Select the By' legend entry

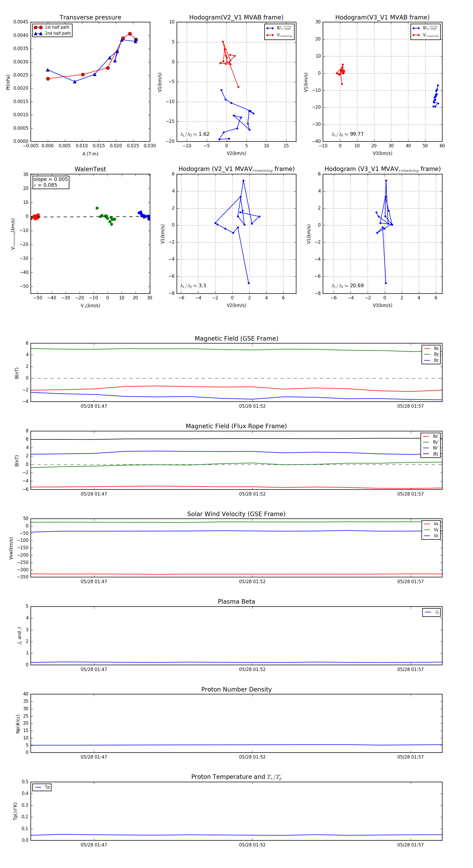[431, 442]
